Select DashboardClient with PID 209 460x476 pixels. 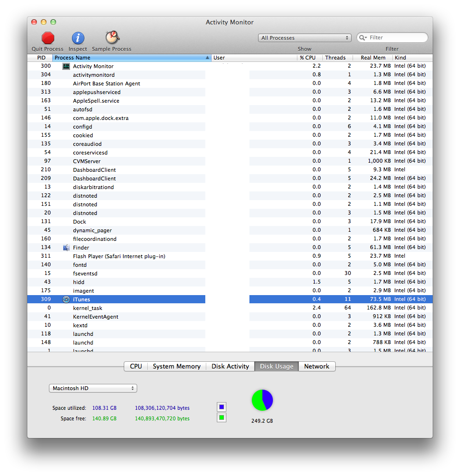(x=230, y=178)
